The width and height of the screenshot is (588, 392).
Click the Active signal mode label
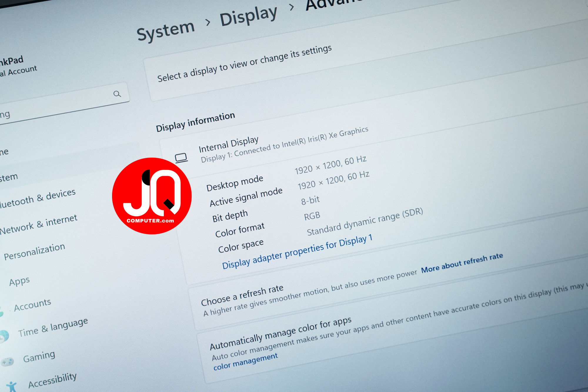pyautogui.click(x=246, y=197)
